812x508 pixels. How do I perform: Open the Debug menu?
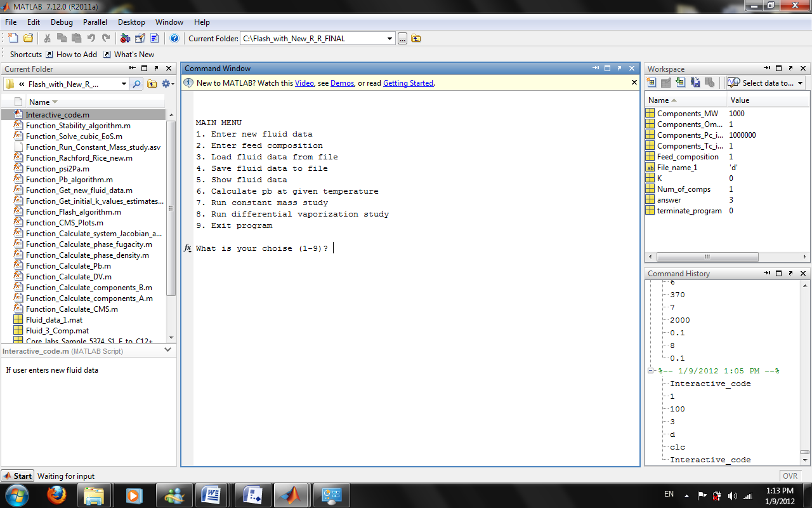tap(62, 22)
